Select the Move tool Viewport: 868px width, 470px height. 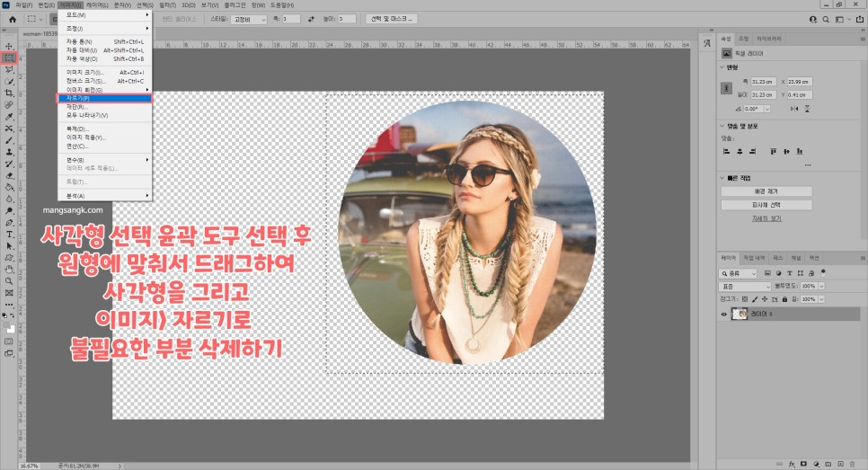(x=9, y=47)
